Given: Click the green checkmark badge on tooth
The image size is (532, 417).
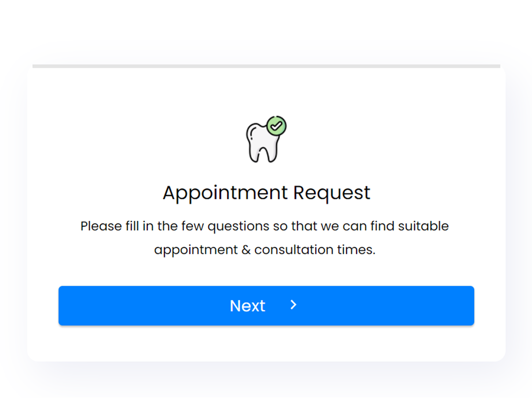Looking at the screenshot, I should click(277, 126).
